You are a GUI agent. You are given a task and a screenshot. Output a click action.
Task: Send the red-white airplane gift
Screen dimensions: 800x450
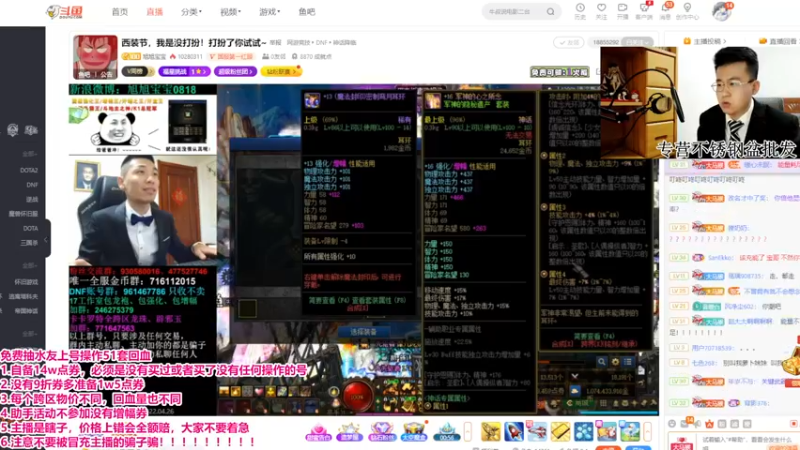click(x=537, y=432)
